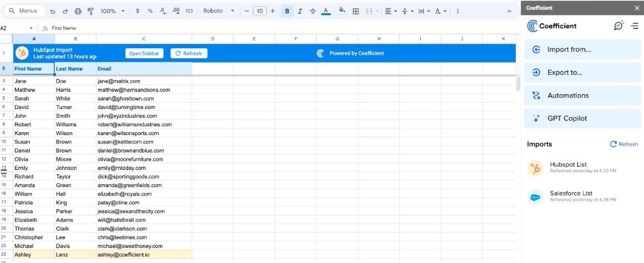Increase decimal places icon
This screenshot has height=263, width=644.
click(x=176, y=11)
